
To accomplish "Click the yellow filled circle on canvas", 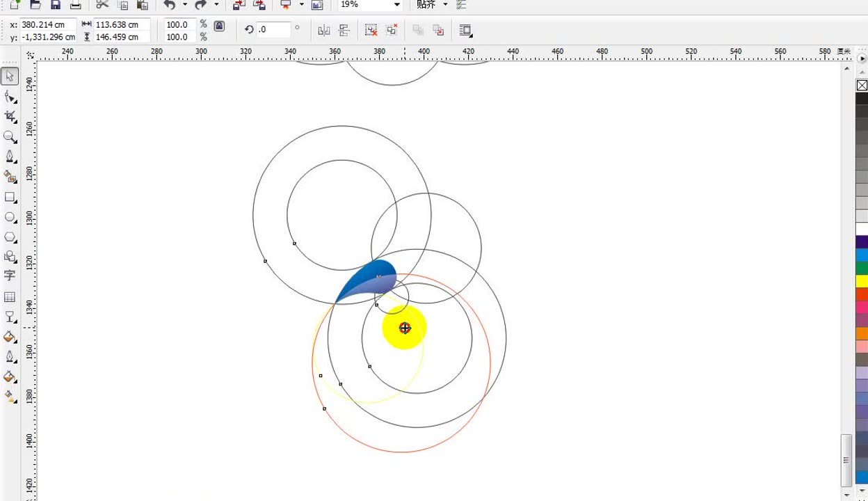I will 404,327.
